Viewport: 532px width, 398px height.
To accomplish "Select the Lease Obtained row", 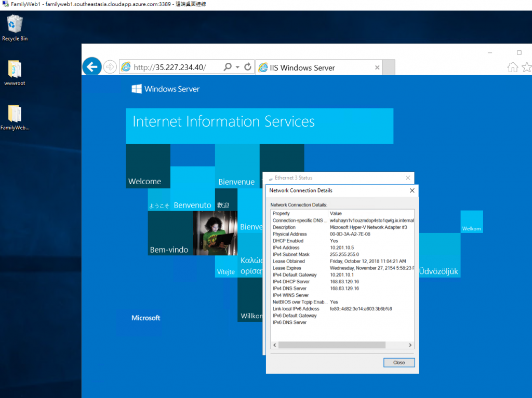I will point(343,261).
